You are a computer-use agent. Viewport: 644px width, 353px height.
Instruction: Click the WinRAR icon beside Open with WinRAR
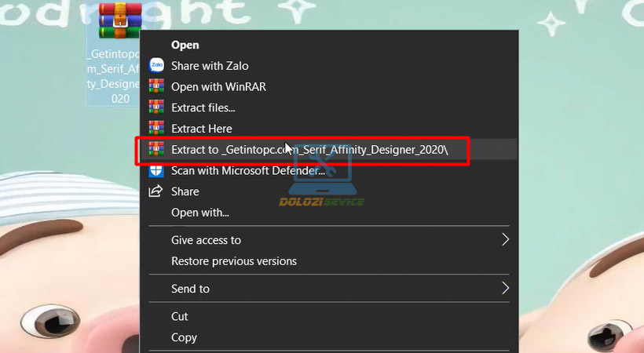pyautogui.click(x=156, y=87)
